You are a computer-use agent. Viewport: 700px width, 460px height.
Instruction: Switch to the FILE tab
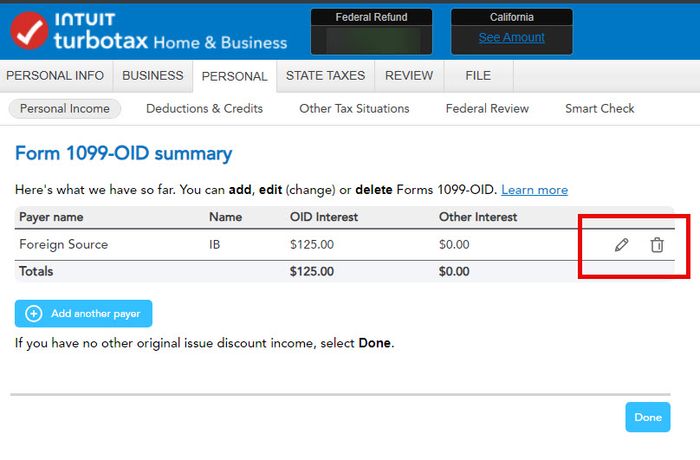478,76
